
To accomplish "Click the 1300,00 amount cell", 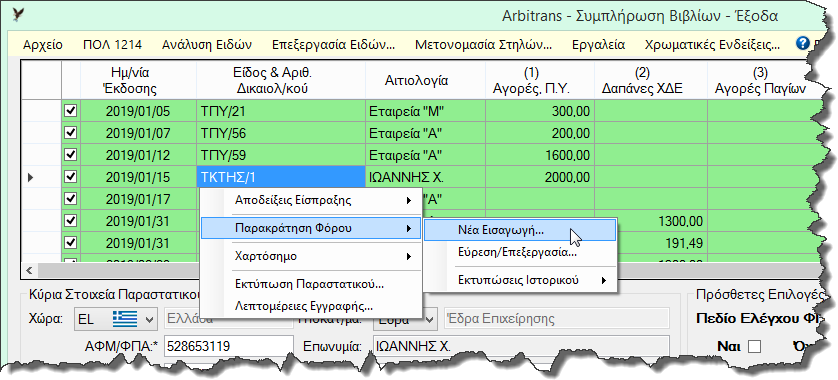I will (663, 221).
